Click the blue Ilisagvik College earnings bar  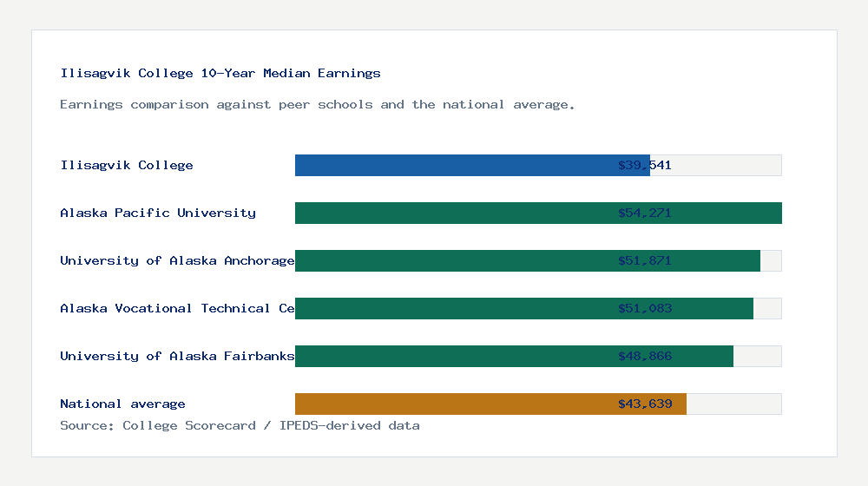472,166
